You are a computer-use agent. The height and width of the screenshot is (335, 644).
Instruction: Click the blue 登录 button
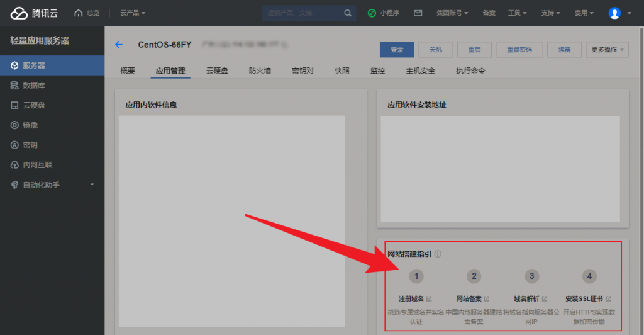click(x=397, y=50)
